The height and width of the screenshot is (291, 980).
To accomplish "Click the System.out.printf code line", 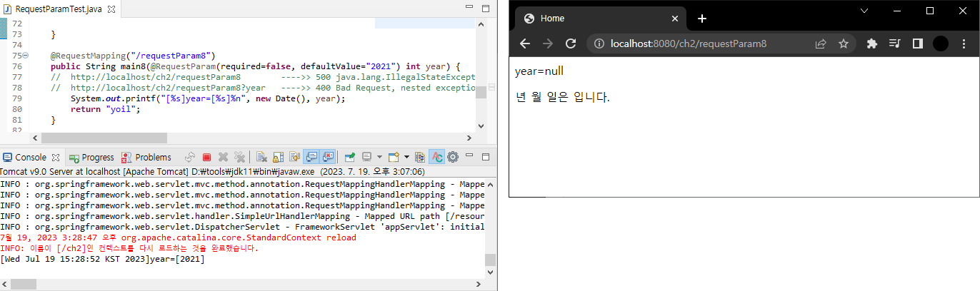I will (208, 98).
